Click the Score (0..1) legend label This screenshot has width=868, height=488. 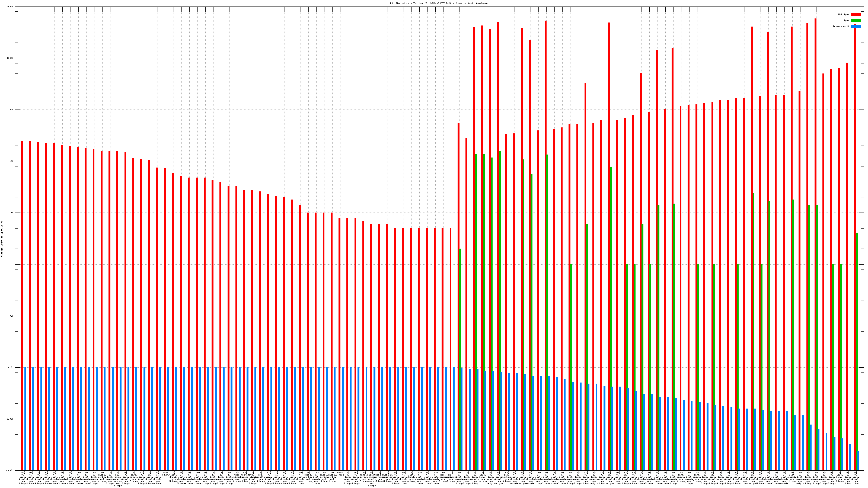point(841,27)
